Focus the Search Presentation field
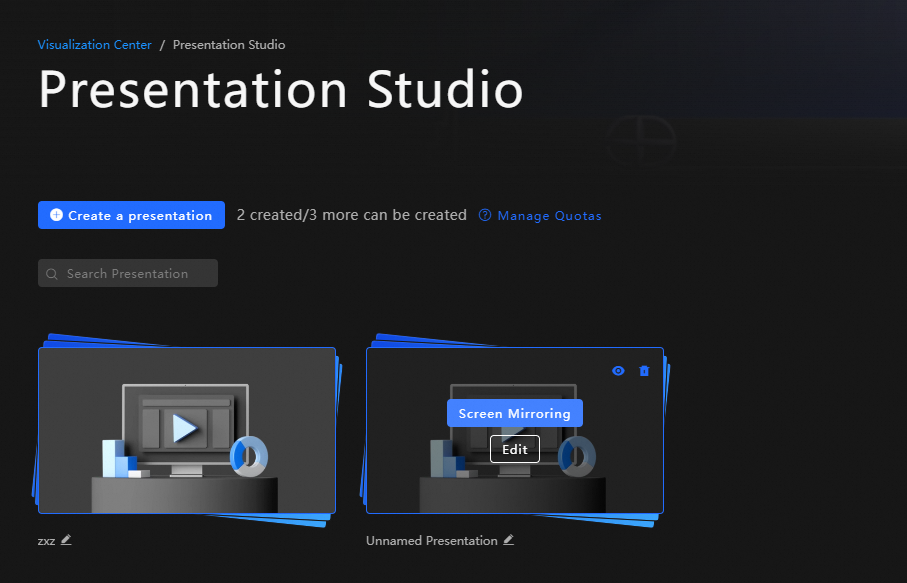This screenshot has width=907, height=583. pos(128,273)
